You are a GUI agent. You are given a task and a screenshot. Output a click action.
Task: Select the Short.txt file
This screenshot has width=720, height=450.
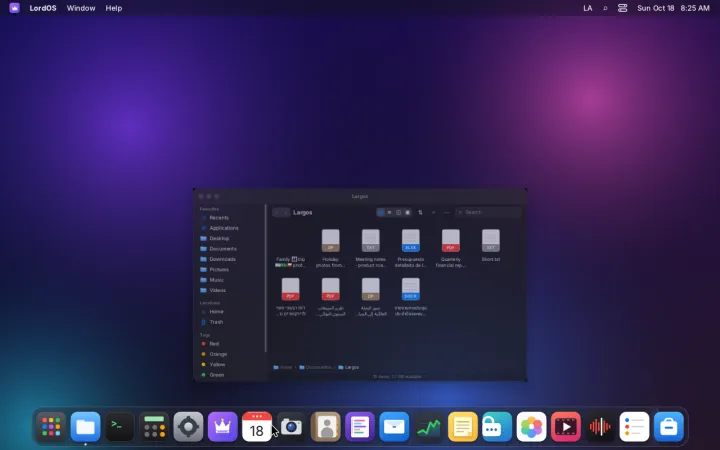tap(490, 246)
